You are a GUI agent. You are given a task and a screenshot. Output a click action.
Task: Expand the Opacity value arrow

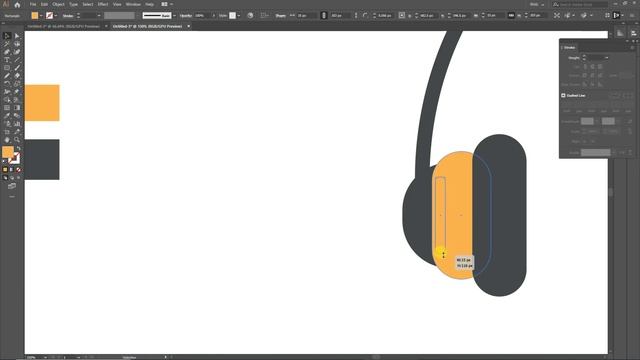click(213, 16)
